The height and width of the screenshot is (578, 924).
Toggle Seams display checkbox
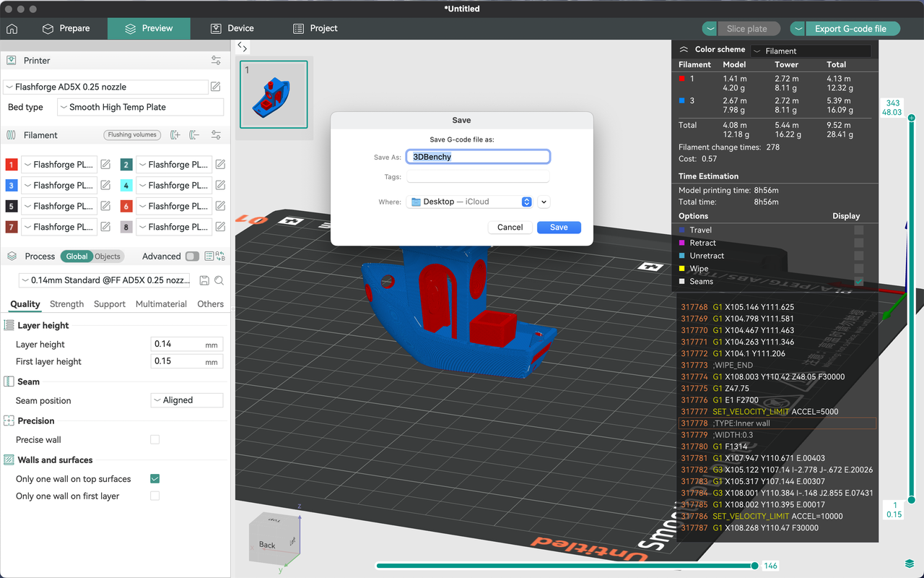tap(859, 282)
